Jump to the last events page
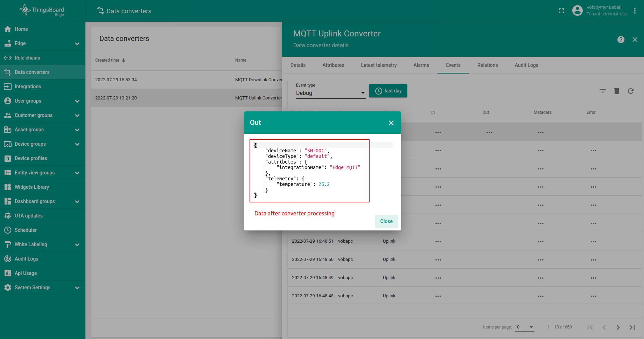Image resolution: width=644 pixels, height=339 pixels. 632,327
